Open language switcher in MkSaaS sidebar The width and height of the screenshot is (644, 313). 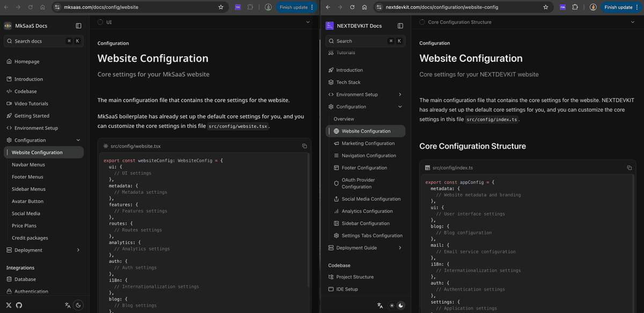pyautogui.click(x=68, y=305)
